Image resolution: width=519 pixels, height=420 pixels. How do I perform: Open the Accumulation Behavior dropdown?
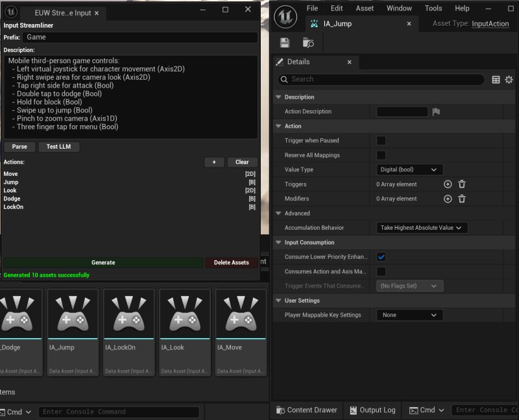421,228
